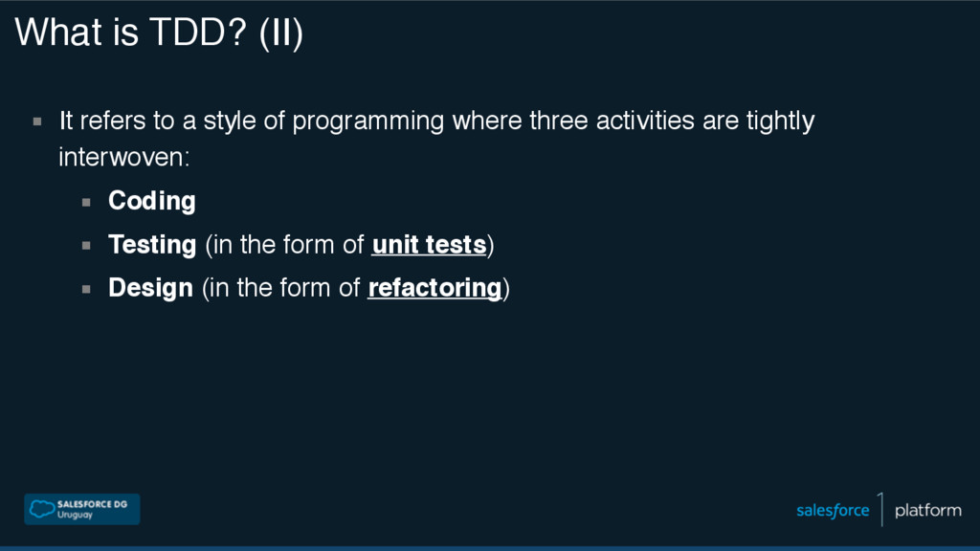Click the bold word Design
The height and width of the screenshot is (551, 980).
point(150,288)
